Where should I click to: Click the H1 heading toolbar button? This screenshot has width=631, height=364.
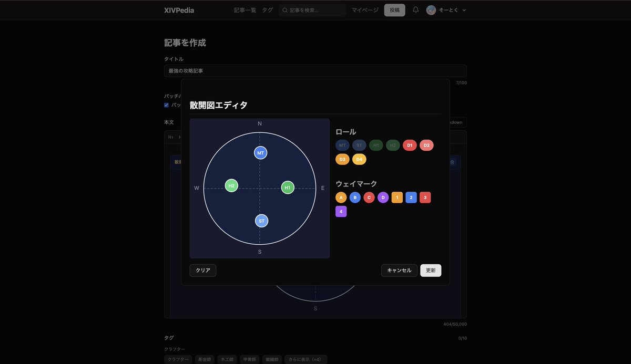171,137
